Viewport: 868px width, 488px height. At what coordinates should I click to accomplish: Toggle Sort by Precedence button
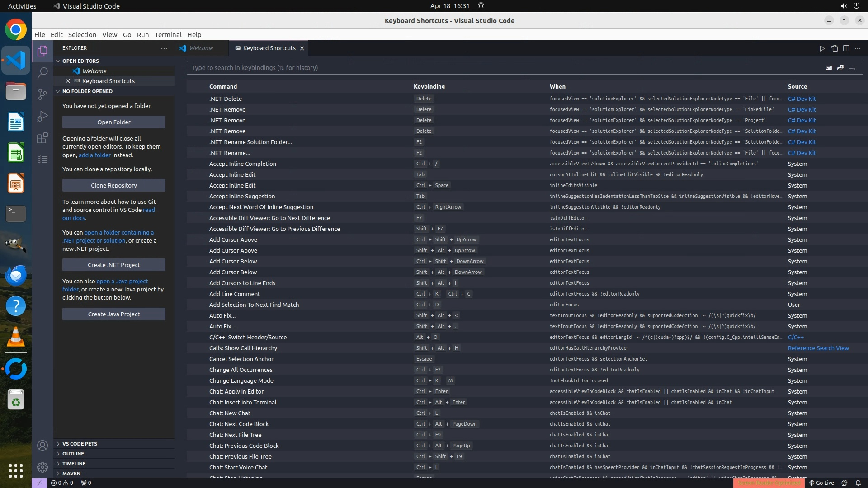click(x=840, y=68)
